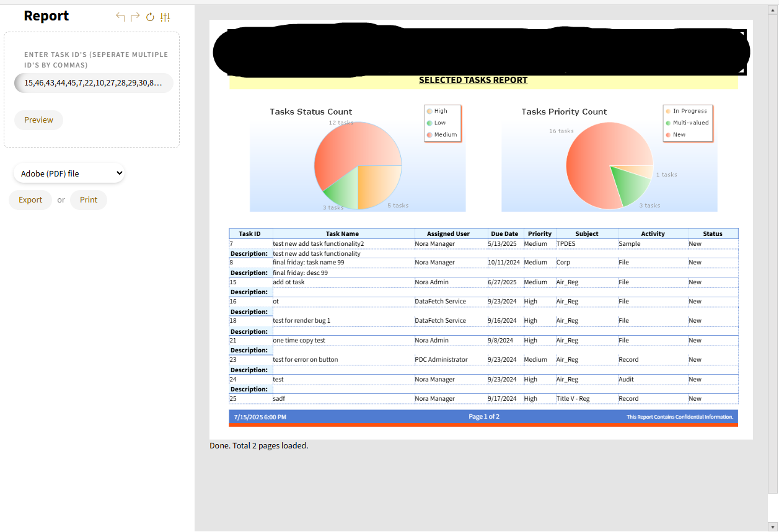Screen dimensions: 779x532
Task: Click the Due Date column header
Action: (x=504, y=233)
